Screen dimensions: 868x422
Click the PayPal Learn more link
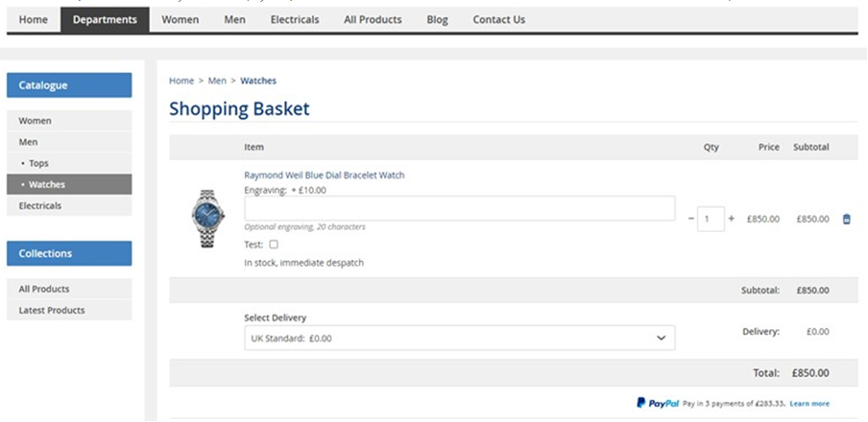tap(809, 404)
